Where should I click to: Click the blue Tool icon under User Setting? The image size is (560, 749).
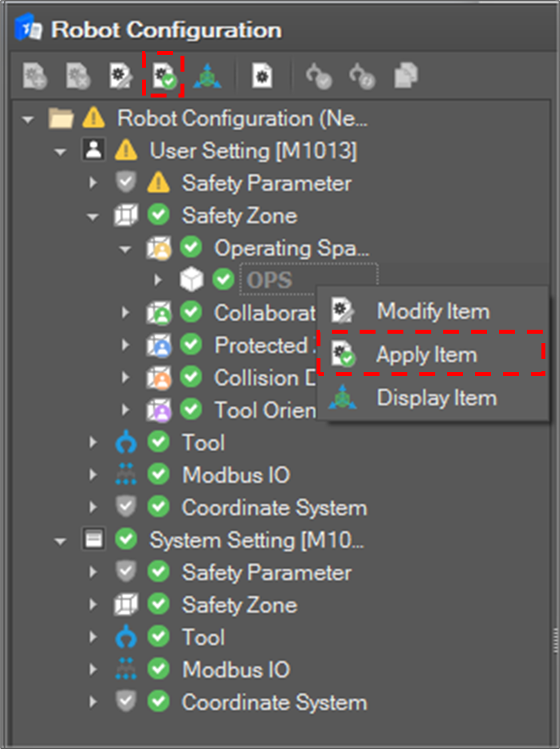pyautogui.click(x=126, y=443)
